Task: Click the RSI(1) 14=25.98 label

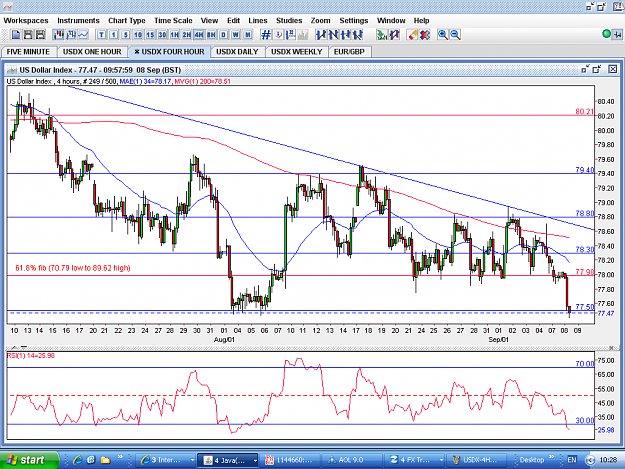Action: pos(31,355)
